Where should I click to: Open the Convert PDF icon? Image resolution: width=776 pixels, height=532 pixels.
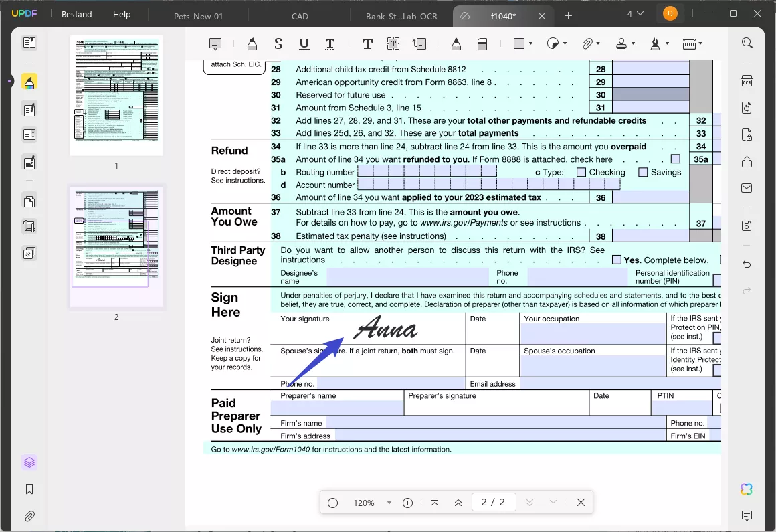point(747,107)
